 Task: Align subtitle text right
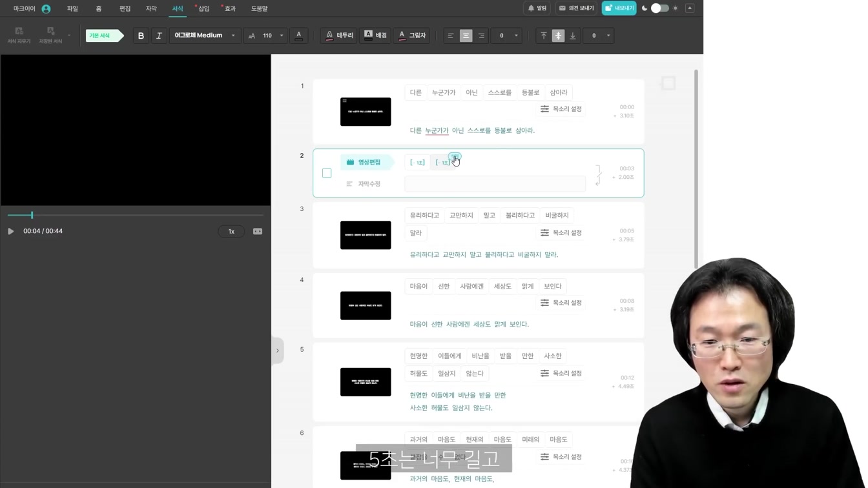click(481, 36)
